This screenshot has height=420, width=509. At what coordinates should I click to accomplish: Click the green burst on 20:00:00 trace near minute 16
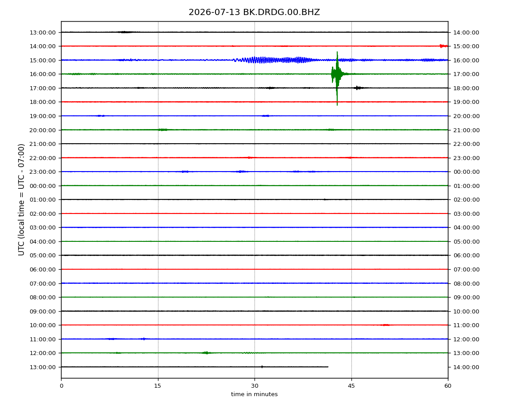click(162, 130)
